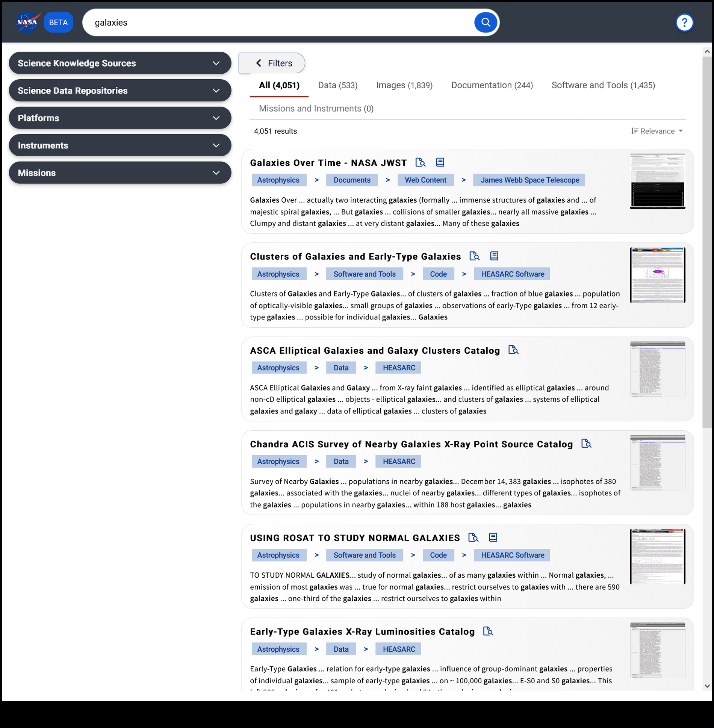
Task: Expand the Platforms filter panel
Action: [x=120, y=118]
